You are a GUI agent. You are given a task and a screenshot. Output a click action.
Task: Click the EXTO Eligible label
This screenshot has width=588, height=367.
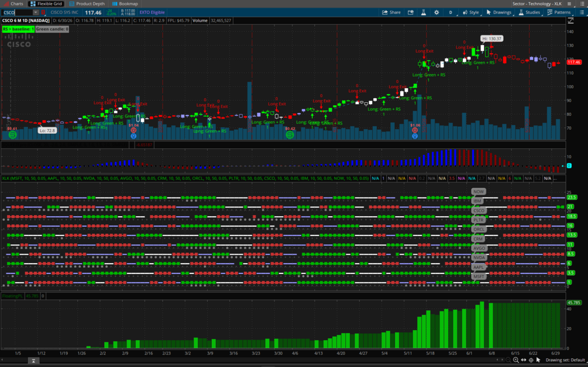click(152, 12)
